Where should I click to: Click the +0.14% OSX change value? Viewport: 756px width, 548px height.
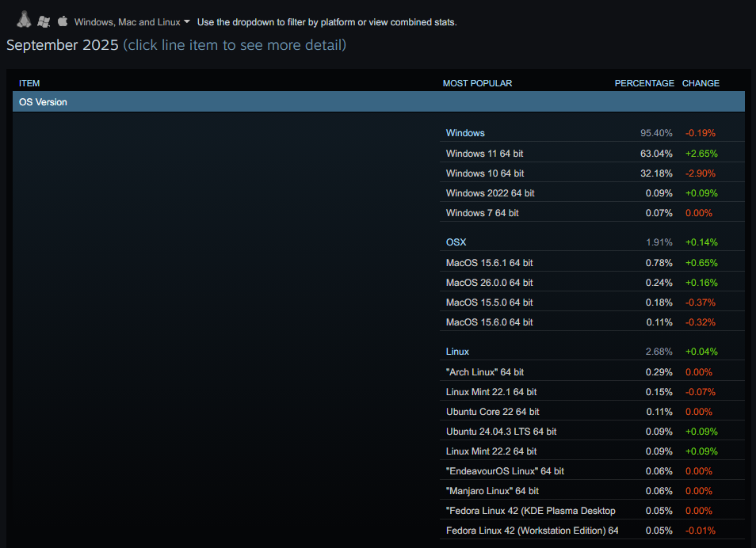(701, 242)
